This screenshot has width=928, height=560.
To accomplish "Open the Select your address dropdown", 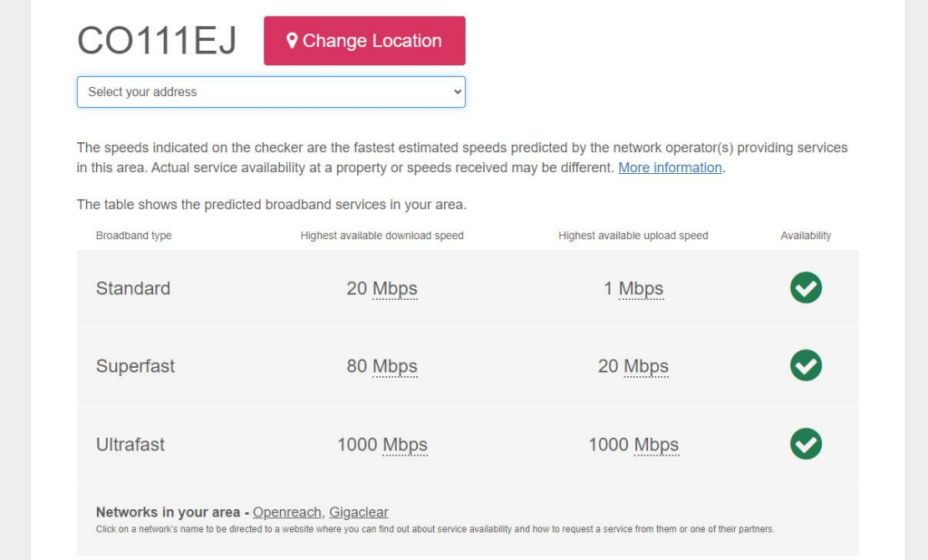I will tap(270, 92).
